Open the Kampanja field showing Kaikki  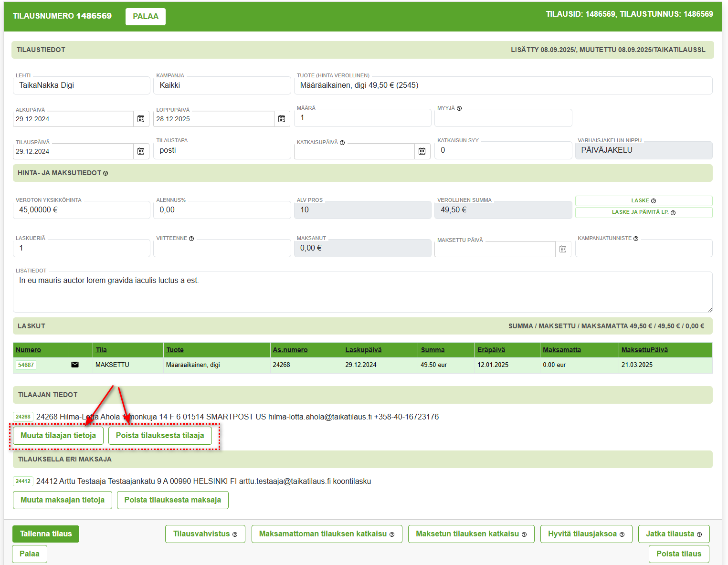222,85
